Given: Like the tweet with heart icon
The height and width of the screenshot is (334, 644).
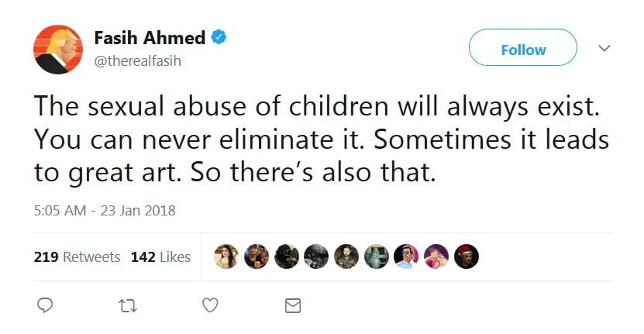Looking at the screenshot, I should click(210, 305).
